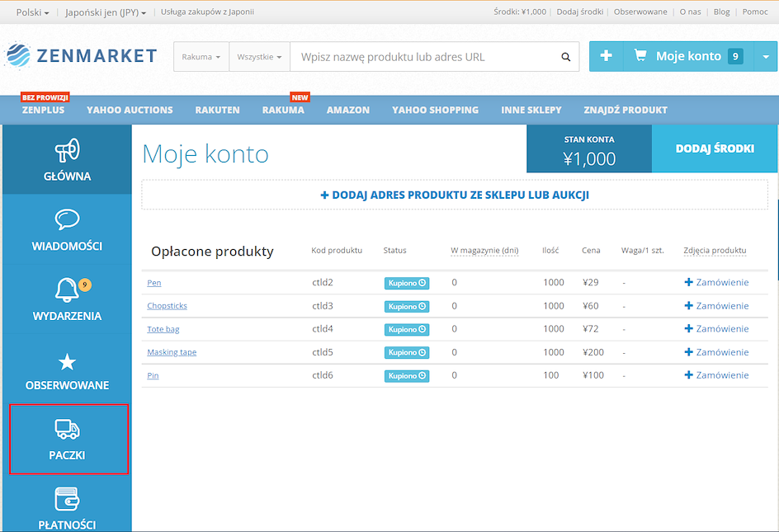Open Obserwowane star sidebar item
Screen dimensions: 779x532
tap(67, 369)
